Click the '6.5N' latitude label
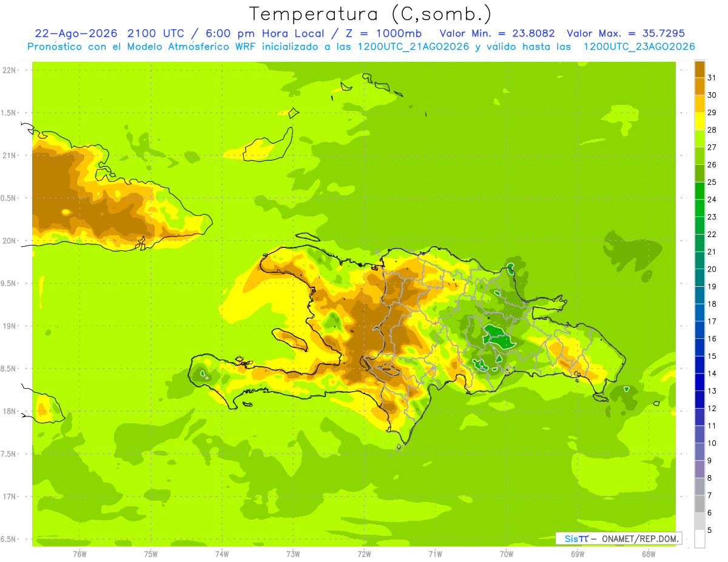Screen dimensions: 728x562 click(8, 539)
